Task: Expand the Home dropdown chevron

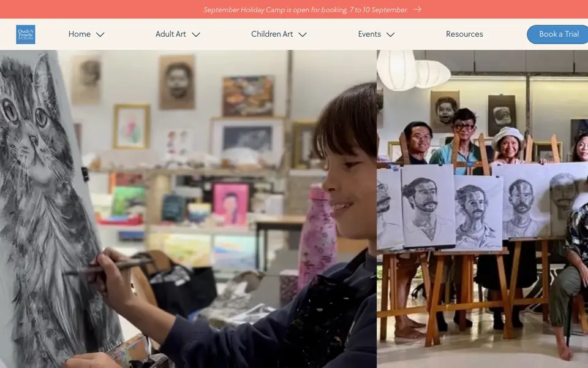Action: click(100, 34)
